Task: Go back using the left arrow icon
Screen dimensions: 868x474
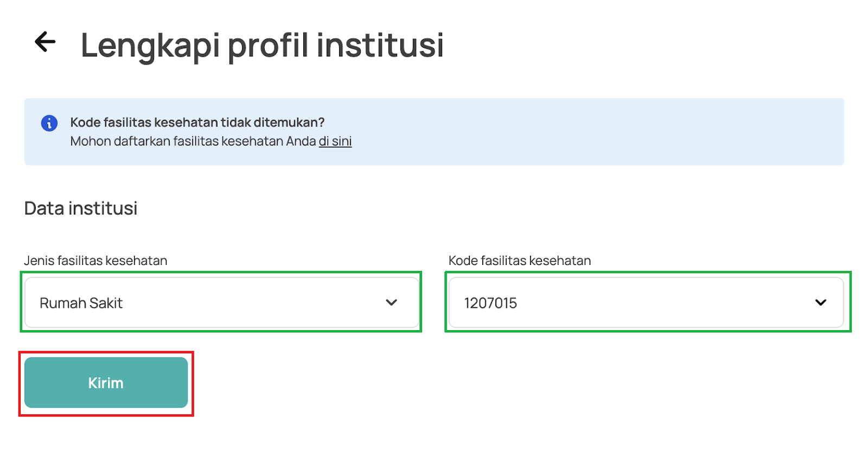Action: pos(45,42)
